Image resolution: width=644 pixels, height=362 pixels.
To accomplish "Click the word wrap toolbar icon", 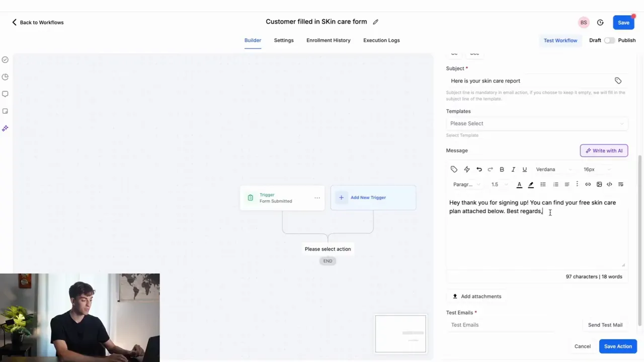I will [620, 185].
